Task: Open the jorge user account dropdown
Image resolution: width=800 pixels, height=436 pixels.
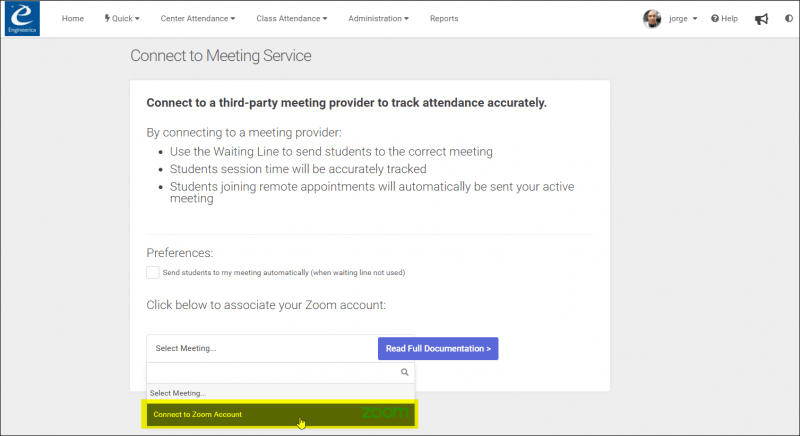Action: 683,18
